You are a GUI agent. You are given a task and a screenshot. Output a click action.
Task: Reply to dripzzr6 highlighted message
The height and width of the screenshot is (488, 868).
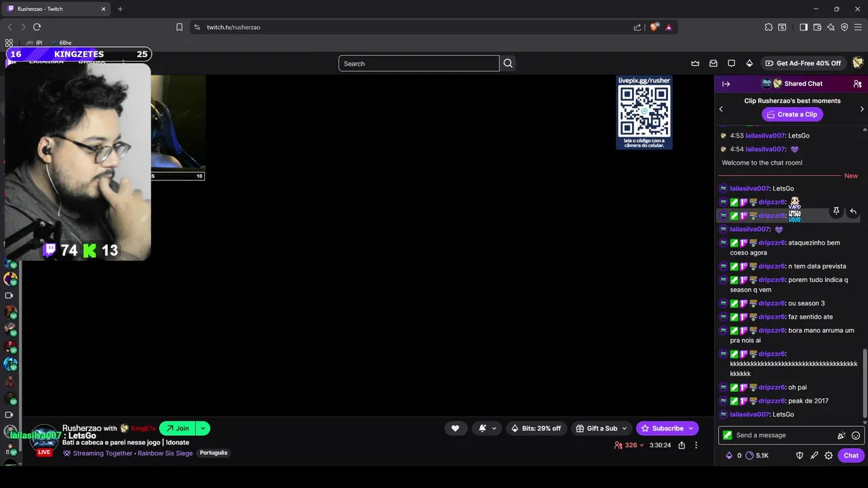[853, 211]
